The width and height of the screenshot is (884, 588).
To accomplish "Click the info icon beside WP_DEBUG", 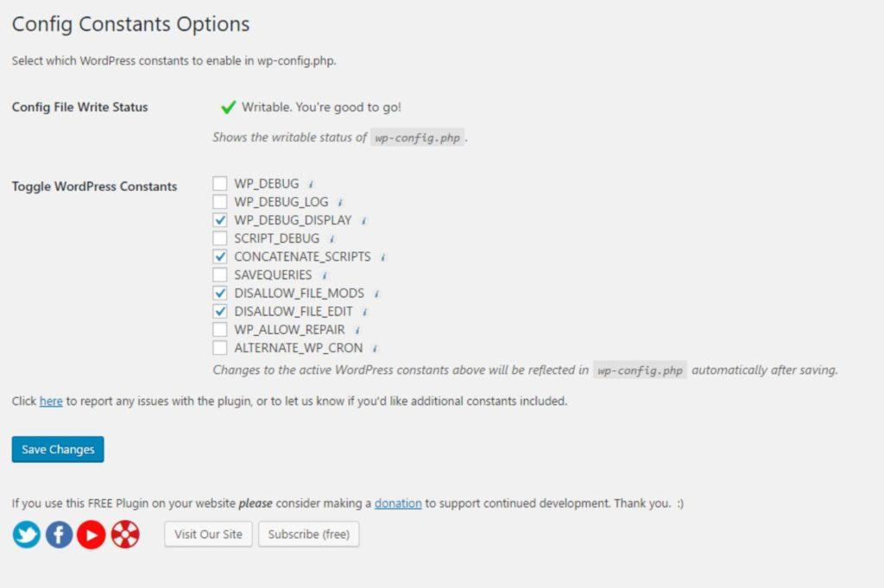I will (x=311, y=185).
